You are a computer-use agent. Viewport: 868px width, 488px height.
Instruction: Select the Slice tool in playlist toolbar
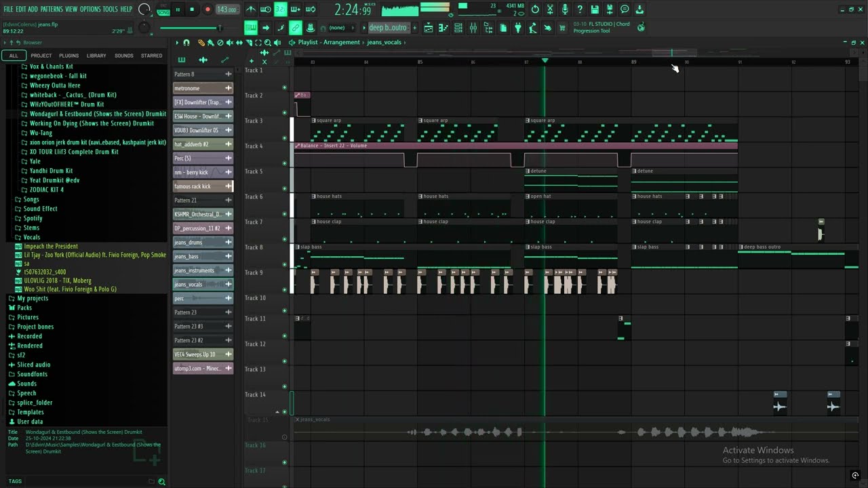click(249, 43)
